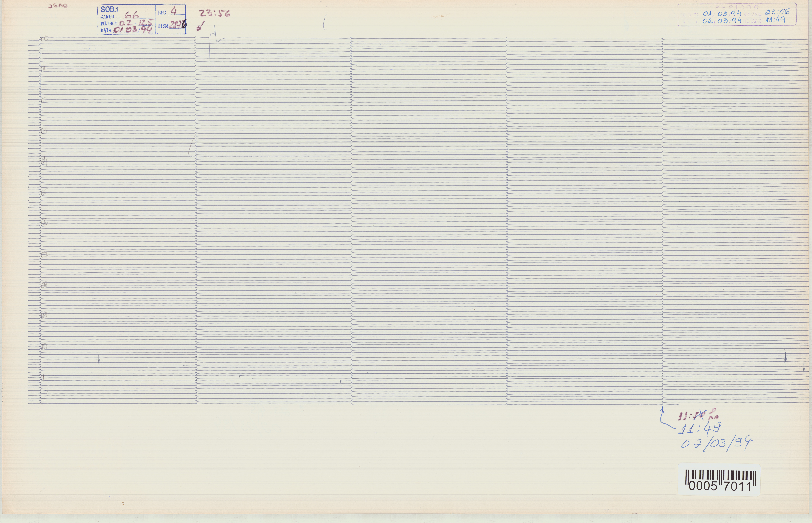The height and width of the screenshot is (523, 812).
Task: Click the GANHO value "66"
Action: pyautogui.click(x=132, y=15)
